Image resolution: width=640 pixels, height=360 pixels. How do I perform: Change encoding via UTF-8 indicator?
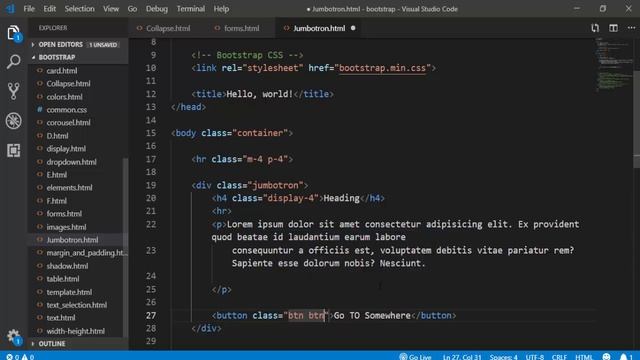coord(535,357)
